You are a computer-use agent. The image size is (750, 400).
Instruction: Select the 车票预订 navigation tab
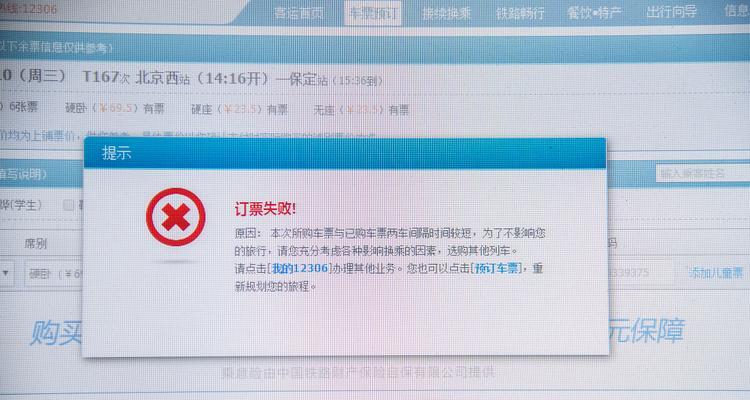[373, 13]
